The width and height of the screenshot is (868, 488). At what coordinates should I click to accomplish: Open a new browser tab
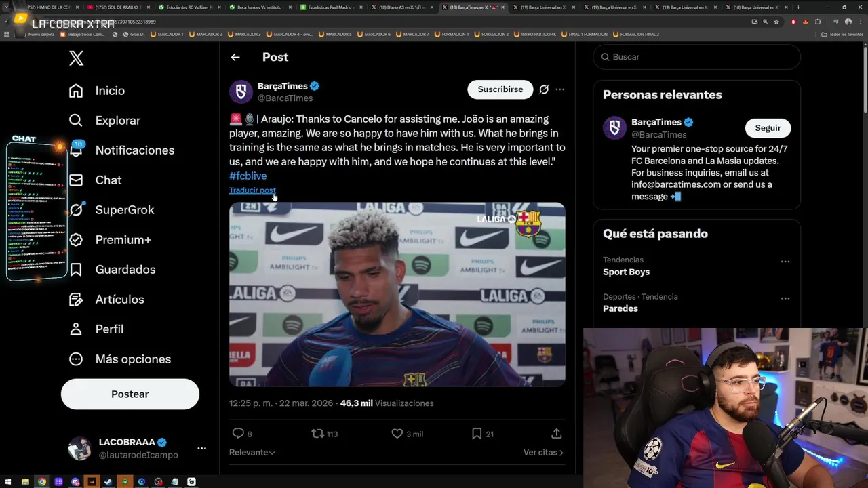[x=798, y=7]
